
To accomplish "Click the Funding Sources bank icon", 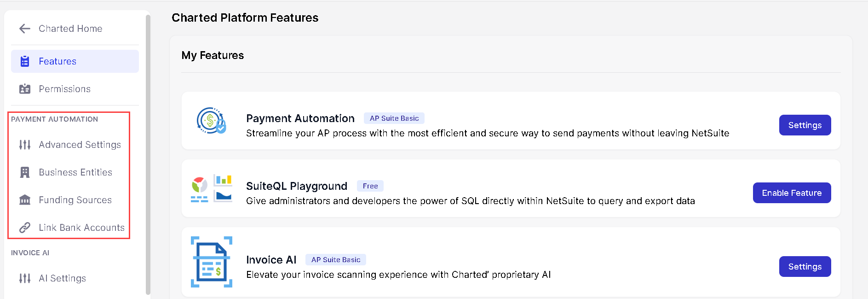I will 25,200.
